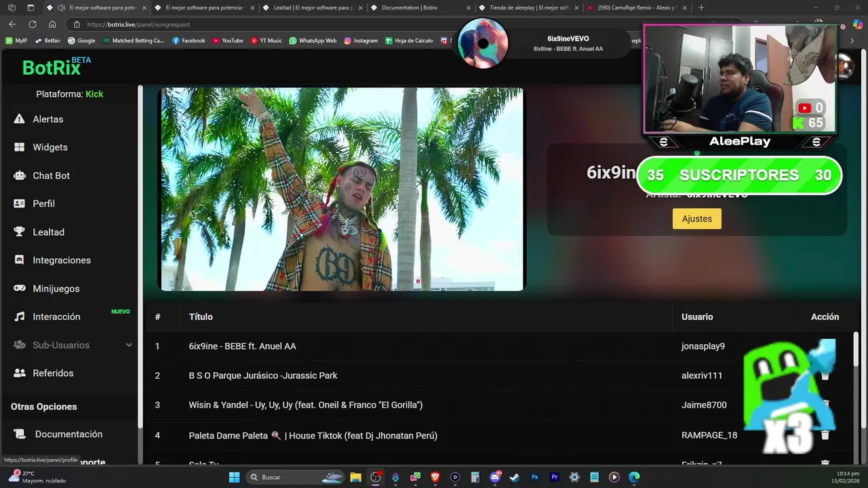Viewport: 868px width, 488px height.
Task: Open OBS Studio from the taskbar
Action: pos(375,477)
